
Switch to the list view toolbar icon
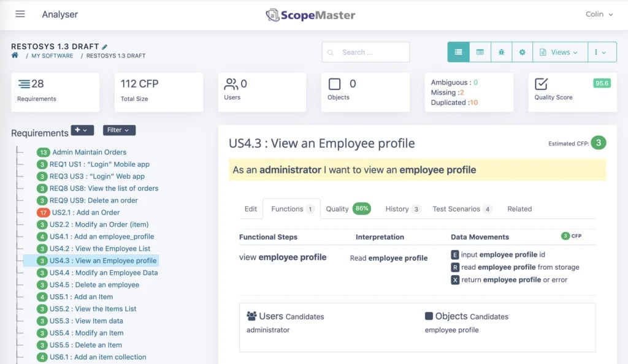click(x=458, y=52)
